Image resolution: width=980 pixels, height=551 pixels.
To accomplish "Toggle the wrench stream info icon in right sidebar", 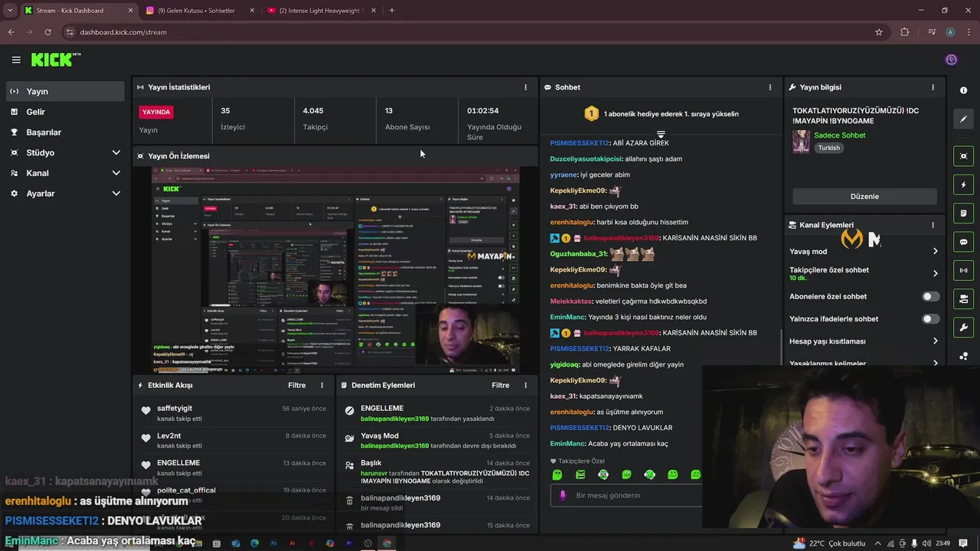I will [x=963, y=328].
